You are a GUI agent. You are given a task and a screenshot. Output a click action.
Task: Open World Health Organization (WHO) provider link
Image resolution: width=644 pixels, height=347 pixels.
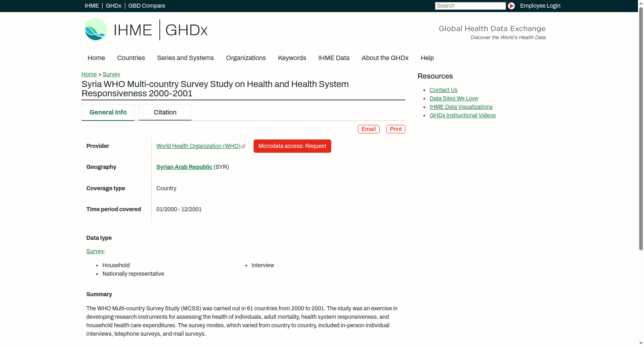(198, 146)
